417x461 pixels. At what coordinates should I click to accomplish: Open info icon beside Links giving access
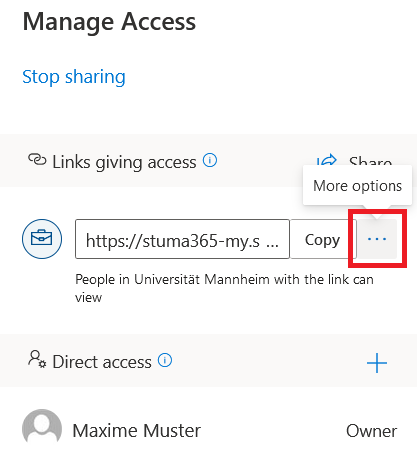pos(210,161)
